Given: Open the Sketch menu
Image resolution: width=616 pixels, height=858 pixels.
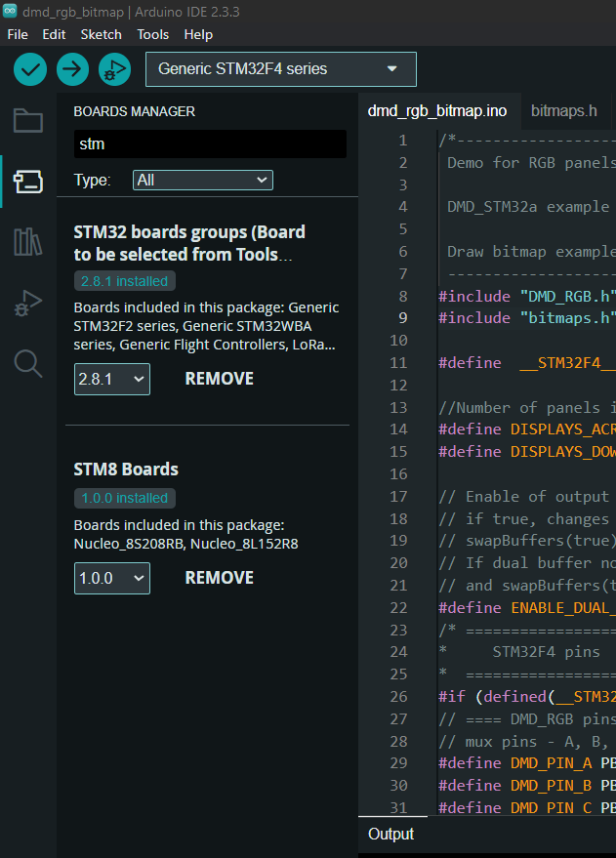Looking at the screenshot, I should pyautogui.click(x=102, y=34).
